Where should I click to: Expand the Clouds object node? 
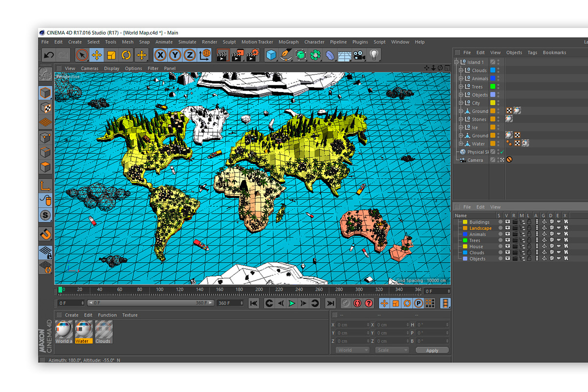(x=461, y=71)
